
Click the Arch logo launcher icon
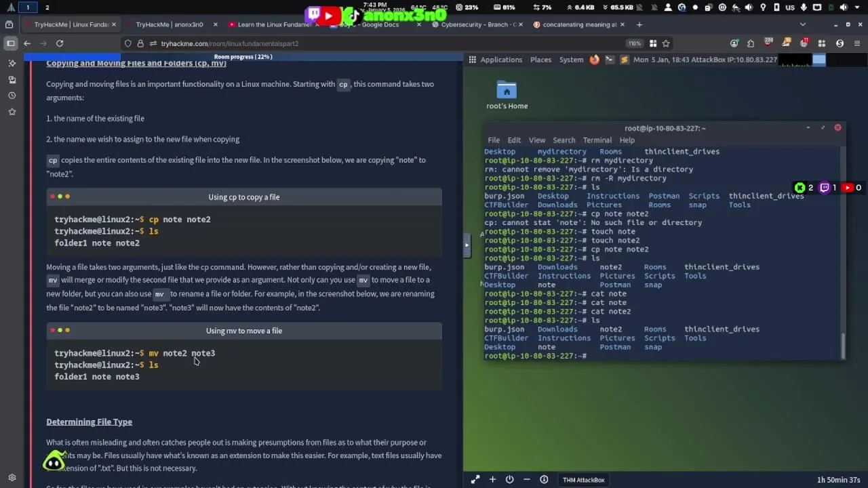pos(10,7)
